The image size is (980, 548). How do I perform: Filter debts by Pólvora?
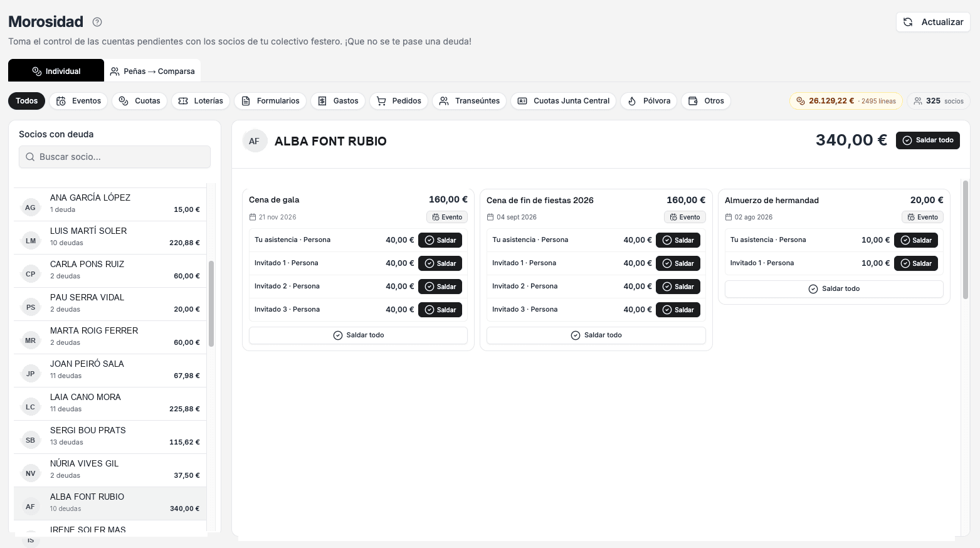pos(649,101)
